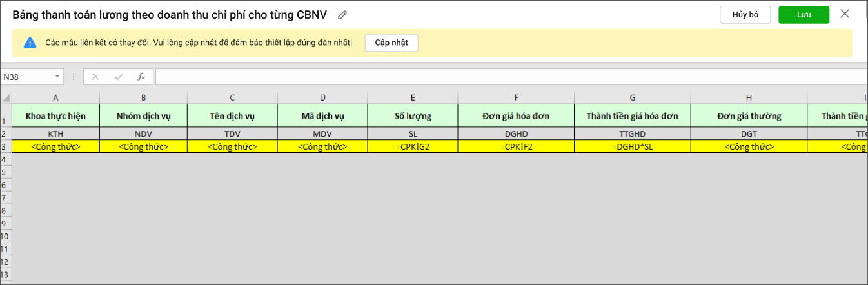Select the cell containing =DGHD*SL

pyautogui.click(x=632, y=146)
